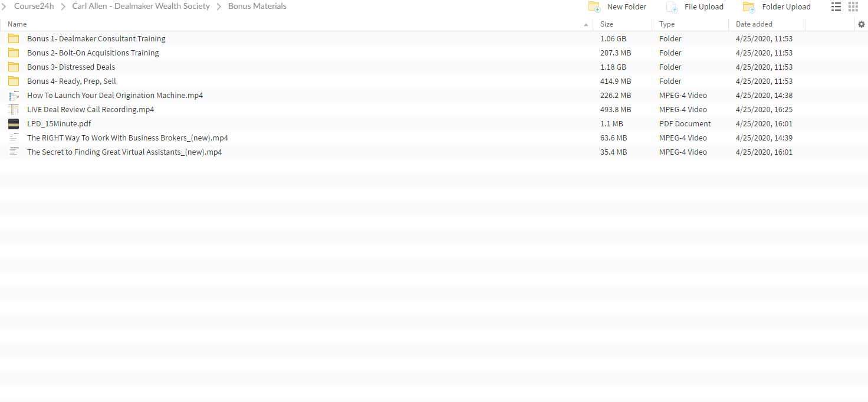The width and height of the screenshot is (868, 402).
Task: Go to Course24h breadcrumb
Action: coord(34,6)
